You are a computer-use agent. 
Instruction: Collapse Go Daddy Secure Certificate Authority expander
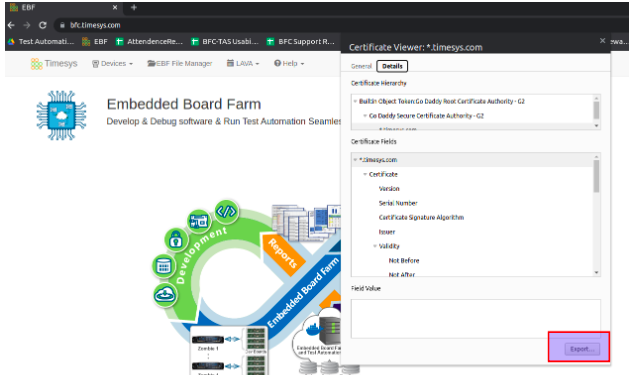(365, 116)
